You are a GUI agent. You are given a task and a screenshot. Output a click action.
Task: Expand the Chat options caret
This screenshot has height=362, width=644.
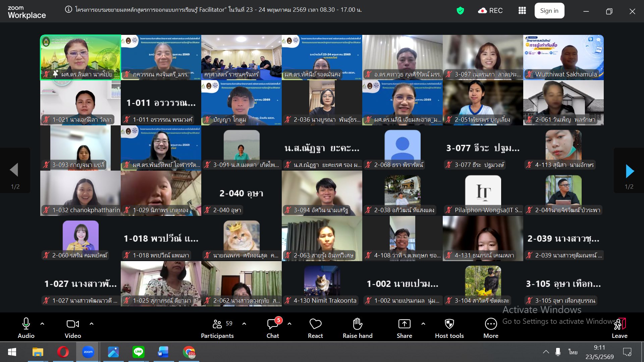pos(289,324)
